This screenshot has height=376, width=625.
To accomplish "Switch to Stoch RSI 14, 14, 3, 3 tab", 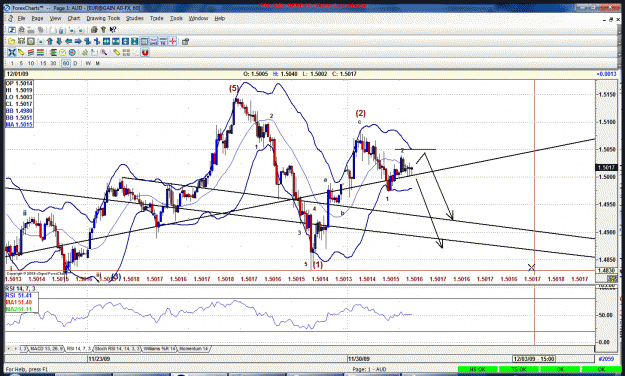I will point(117,348).
